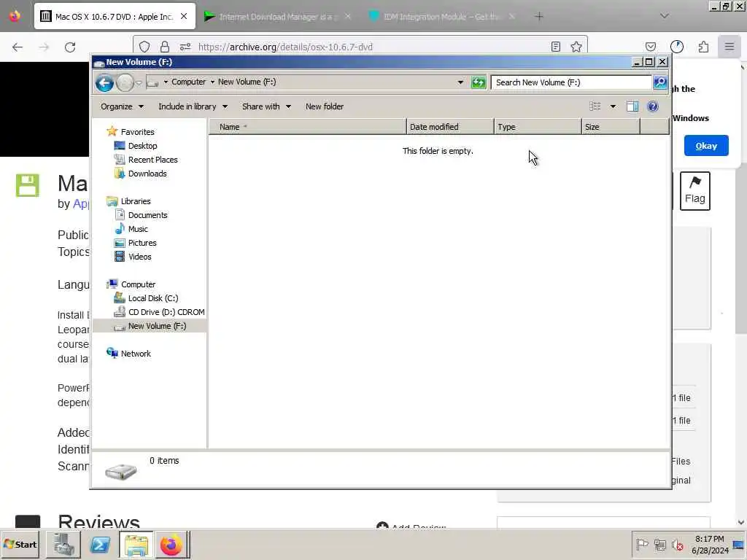747x560 pixels.
Task: Toggle the preview pane
Action: [x=632, y=106]
